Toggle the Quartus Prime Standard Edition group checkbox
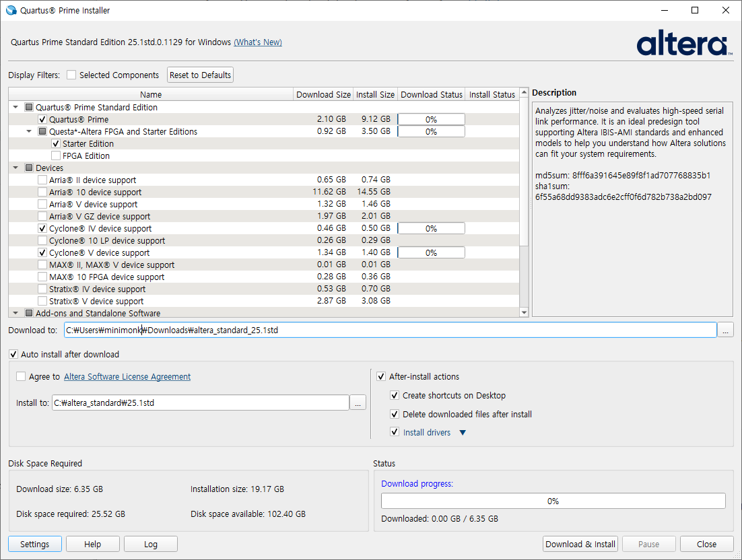This screenshot has width=742, height=560. 29,108
